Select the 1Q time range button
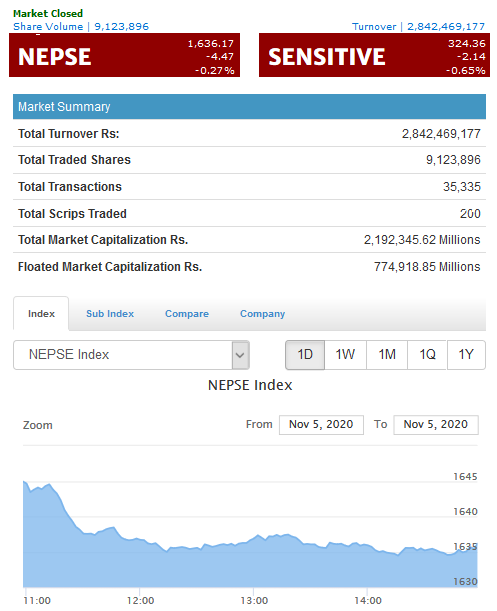Image resolution: width=497 pixels, height=611 pixels. coord(427,355)
